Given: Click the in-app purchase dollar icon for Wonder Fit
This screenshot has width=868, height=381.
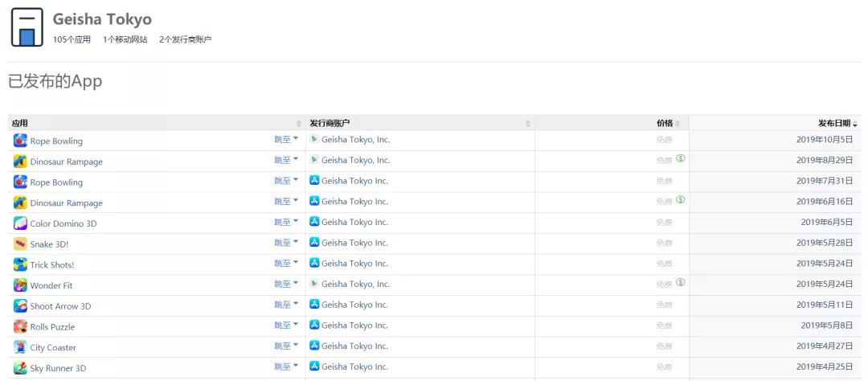Looking at the screenshot, I should pyautogui.click(x=681, y=282).
